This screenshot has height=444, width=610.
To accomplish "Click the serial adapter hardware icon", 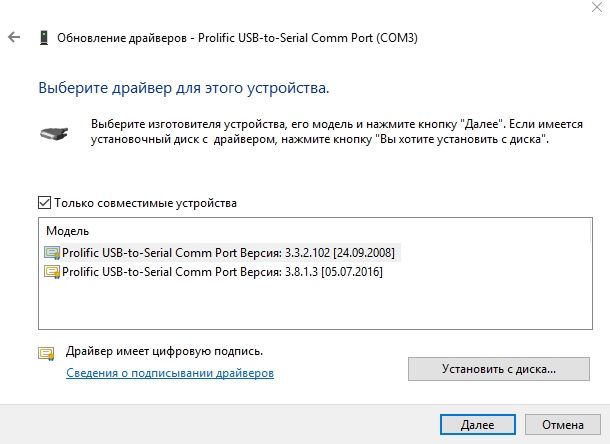I will point(54,133).
